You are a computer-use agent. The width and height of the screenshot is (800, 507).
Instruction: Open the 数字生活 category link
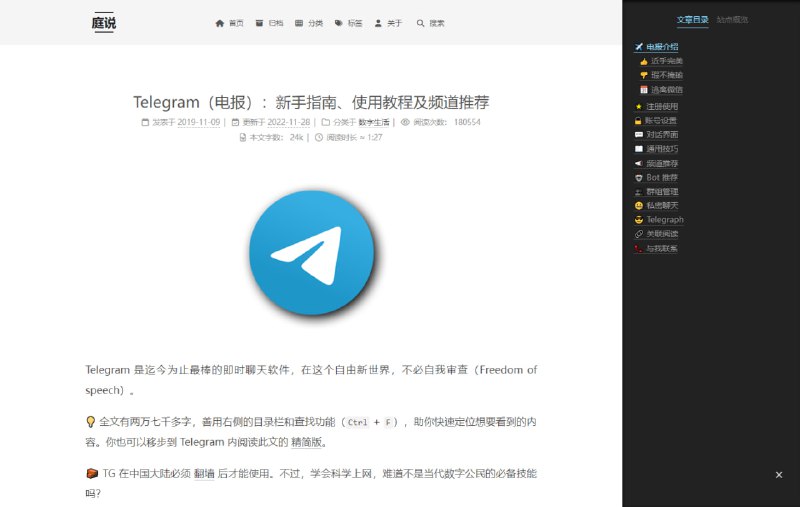(x=374, y=122)
